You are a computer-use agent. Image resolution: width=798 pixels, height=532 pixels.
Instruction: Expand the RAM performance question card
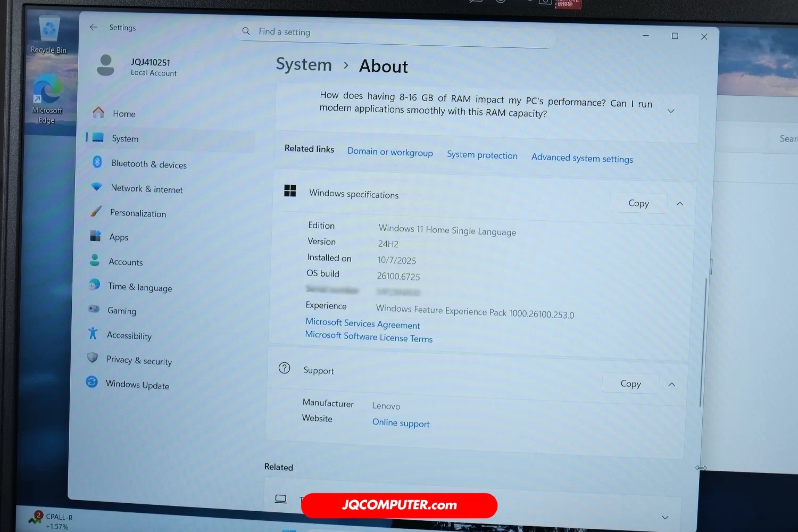tap(671, 111)
